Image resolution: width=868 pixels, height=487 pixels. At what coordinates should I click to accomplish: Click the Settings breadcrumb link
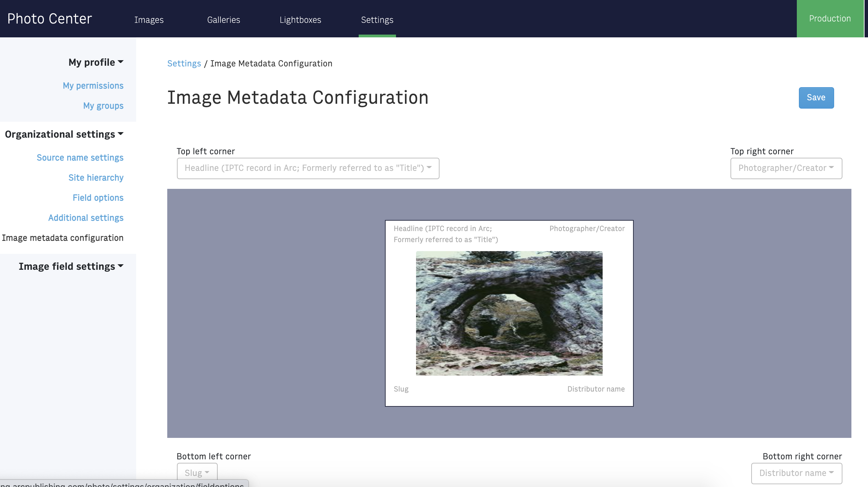pyautogui.click(x=184, y=63)
